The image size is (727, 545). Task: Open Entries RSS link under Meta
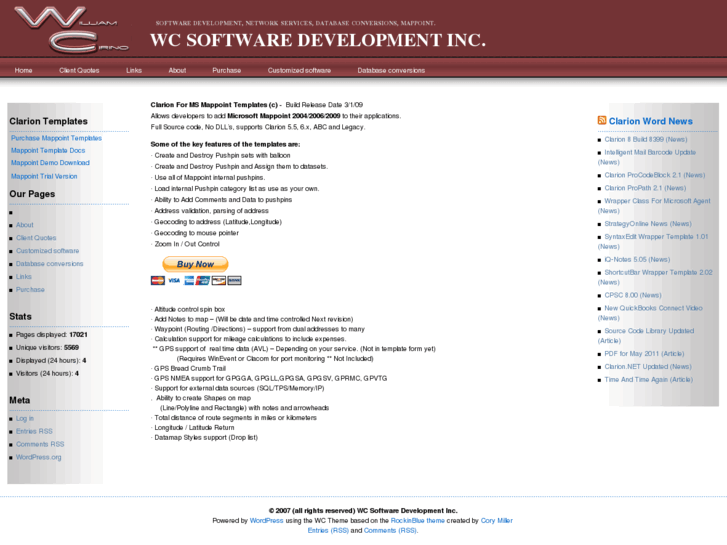click(34, 431)
